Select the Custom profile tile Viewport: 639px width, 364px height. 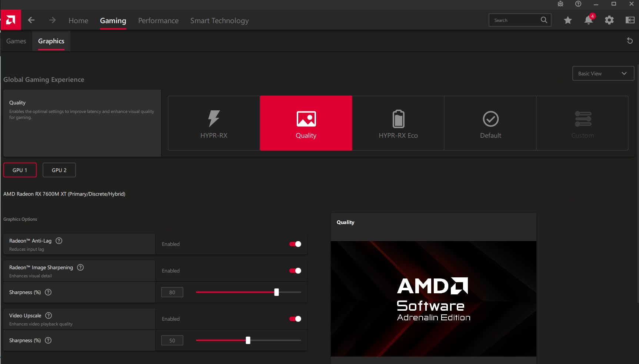(x=583, y=123)
